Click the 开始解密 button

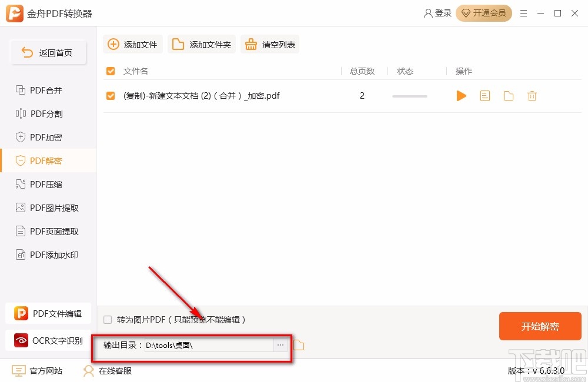tap(540, 326)
